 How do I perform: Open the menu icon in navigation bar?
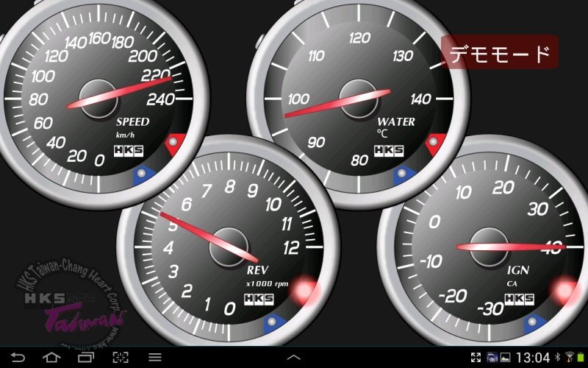point(155,357)
